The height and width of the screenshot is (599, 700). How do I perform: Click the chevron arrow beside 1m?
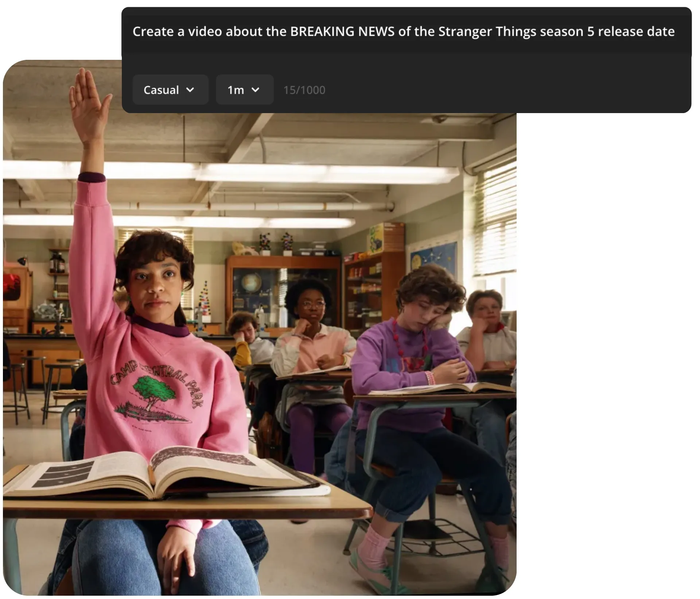256,90
